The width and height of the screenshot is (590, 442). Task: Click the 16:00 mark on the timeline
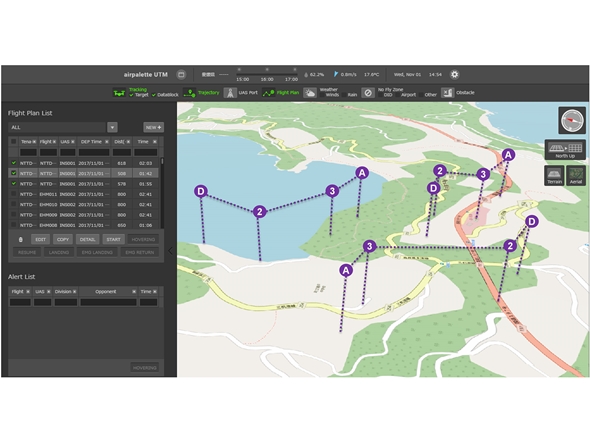point(267,79)
